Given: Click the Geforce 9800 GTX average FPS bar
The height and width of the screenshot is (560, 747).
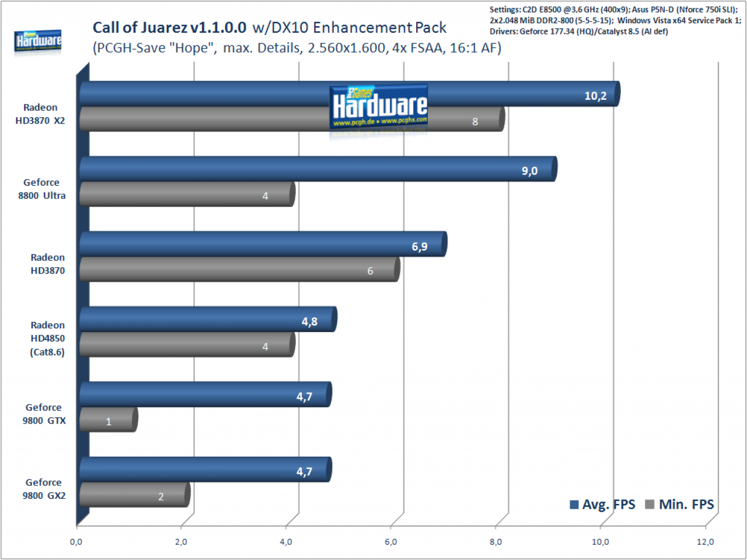Looking at the screenshot, I should [205, 394].
